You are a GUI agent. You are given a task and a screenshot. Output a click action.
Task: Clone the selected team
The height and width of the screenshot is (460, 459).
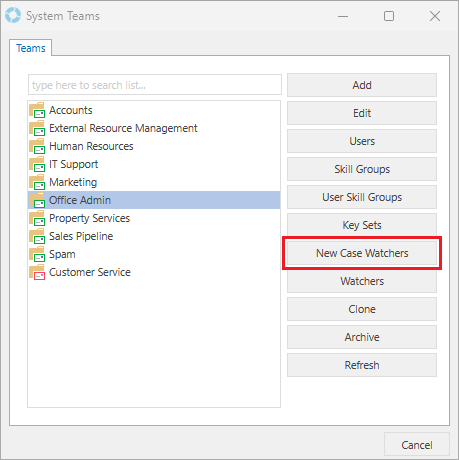(x=362, y=309)
